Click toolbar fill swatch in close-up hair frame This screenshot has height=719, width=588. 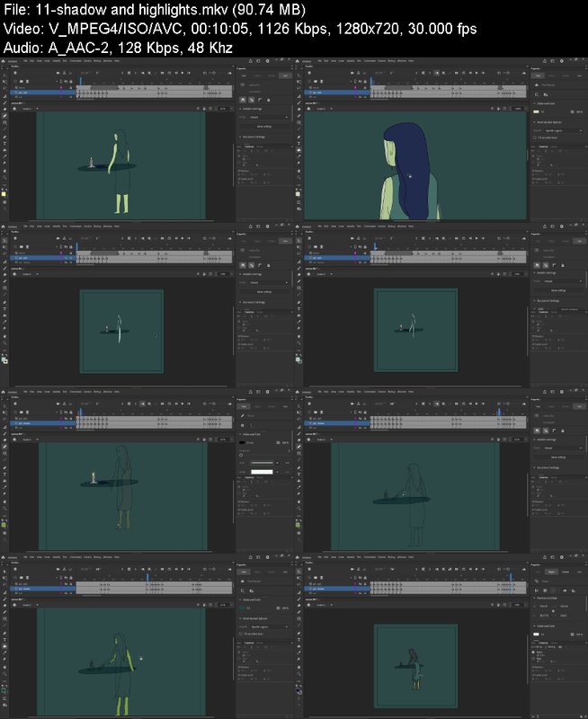(298, 194)
